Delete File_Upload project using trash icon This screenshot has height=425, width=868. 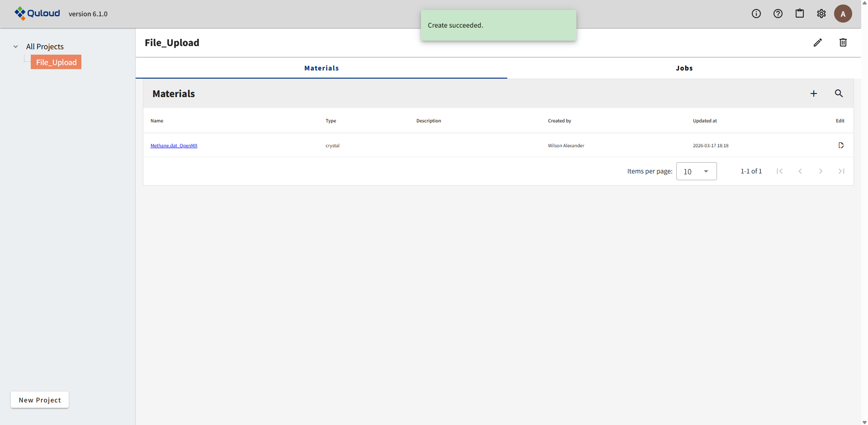(843, 42)
